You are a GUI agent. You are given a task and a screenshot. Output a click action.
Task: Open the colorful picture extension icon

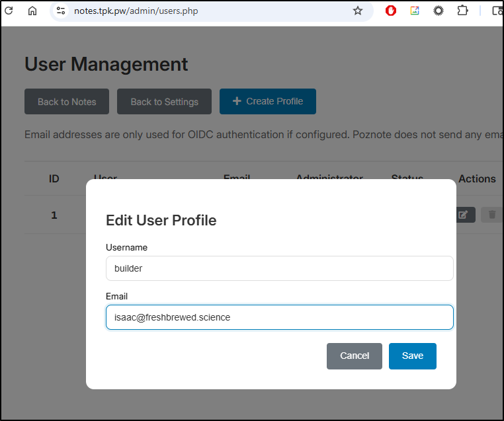[415, 11]
